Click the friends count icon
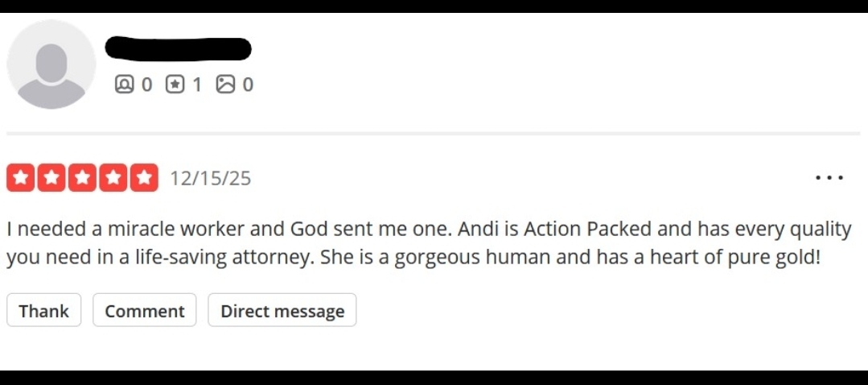The image size is (868, 385). pyautogui.click(x=125, y=84)
